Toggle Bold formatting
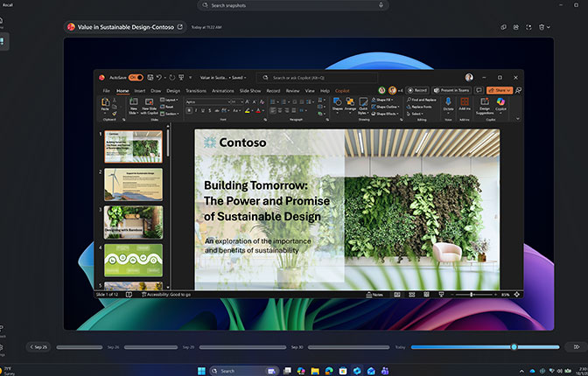588x376 pixels. tap(189, 110)
